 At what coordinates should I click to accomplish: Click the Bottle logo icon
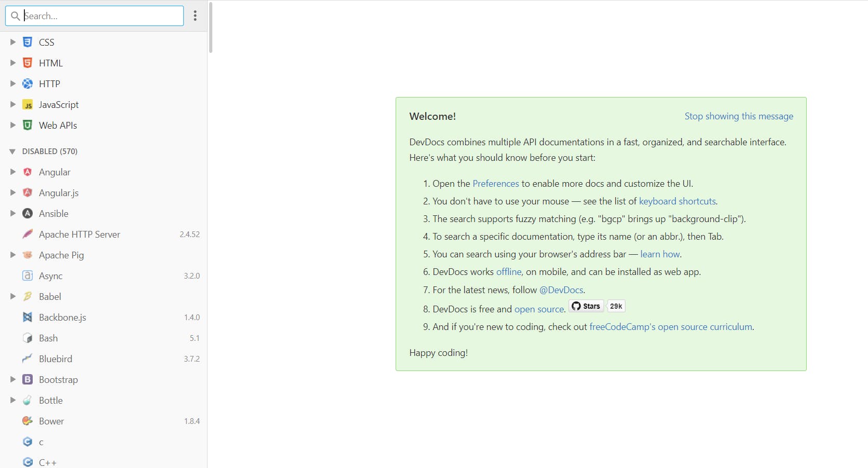[x=28, y=400]
